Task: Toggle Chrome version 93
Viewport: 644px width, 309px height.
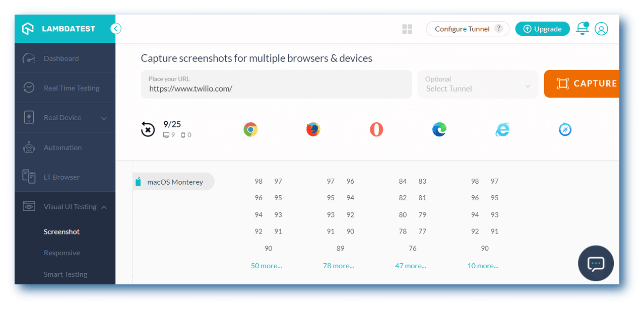Action: click(278, 215)
